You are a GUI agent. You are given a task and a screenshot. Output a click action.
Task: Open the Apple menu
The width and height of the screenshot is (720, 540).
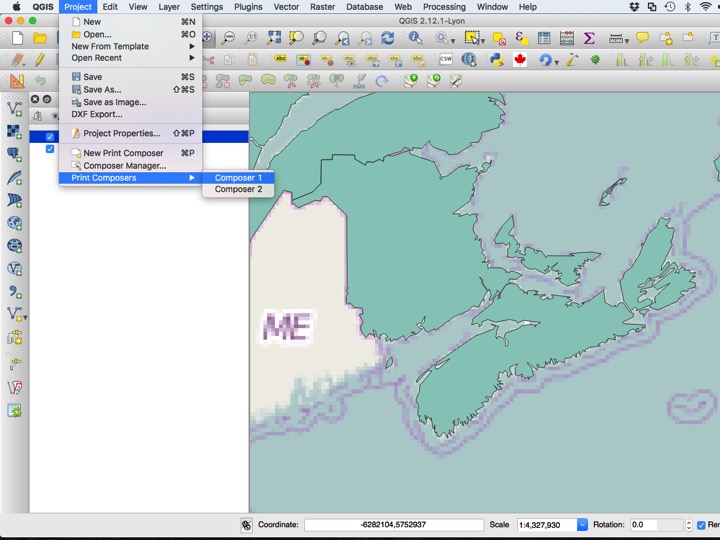[16, 6]
